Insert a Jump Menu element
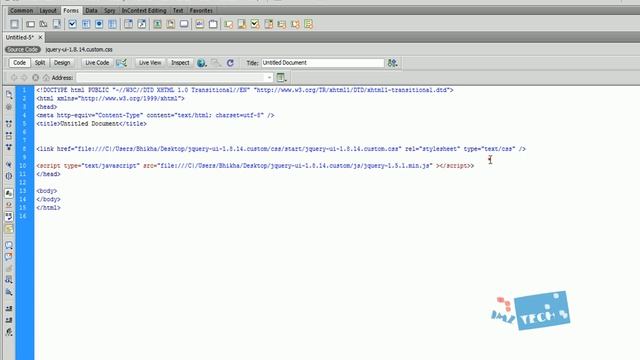The image size is (640, 360). [x=142, y=24]
